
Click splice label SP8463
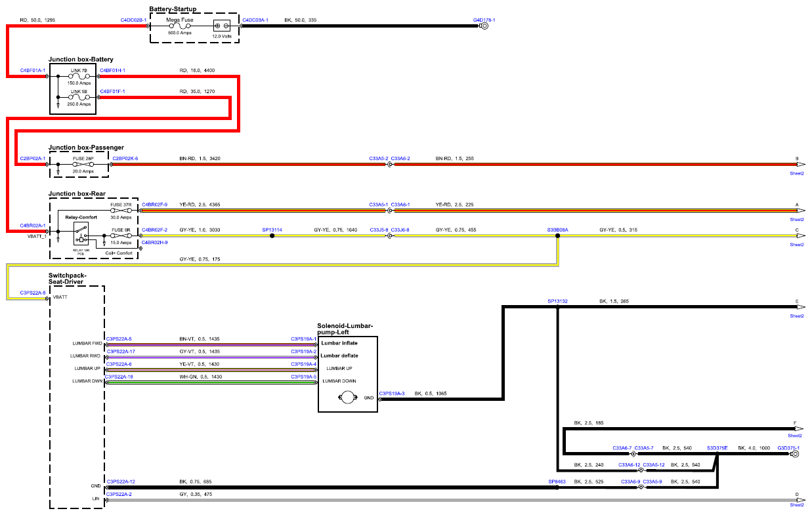(x=557, y=482)
